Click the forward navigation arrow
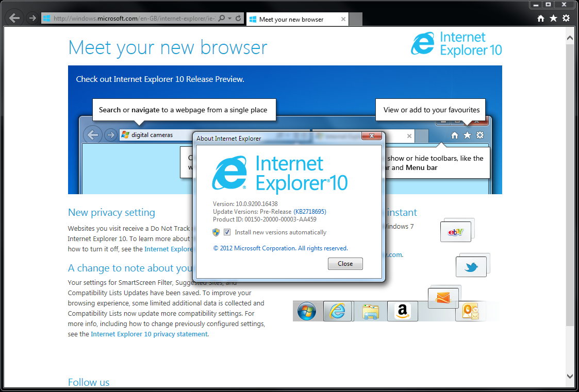 click(x=32, y=18)
